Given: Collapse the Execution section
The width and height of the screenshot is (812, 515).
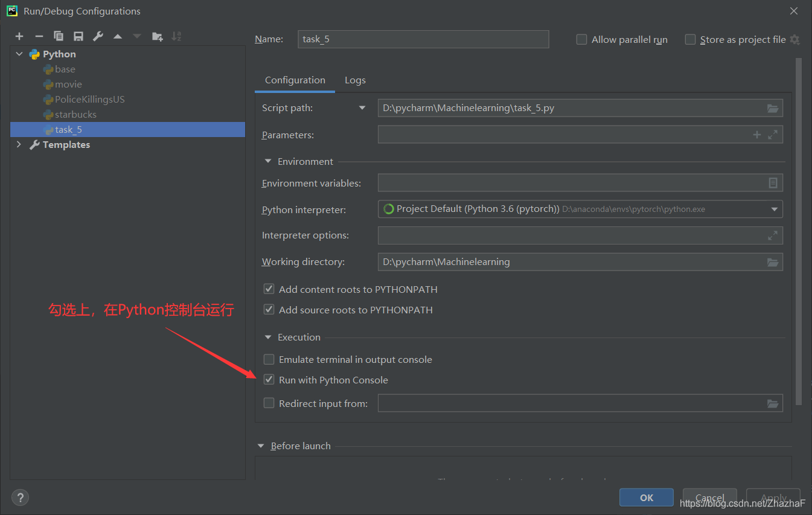Looking at the screenshot, I should 268,337.
